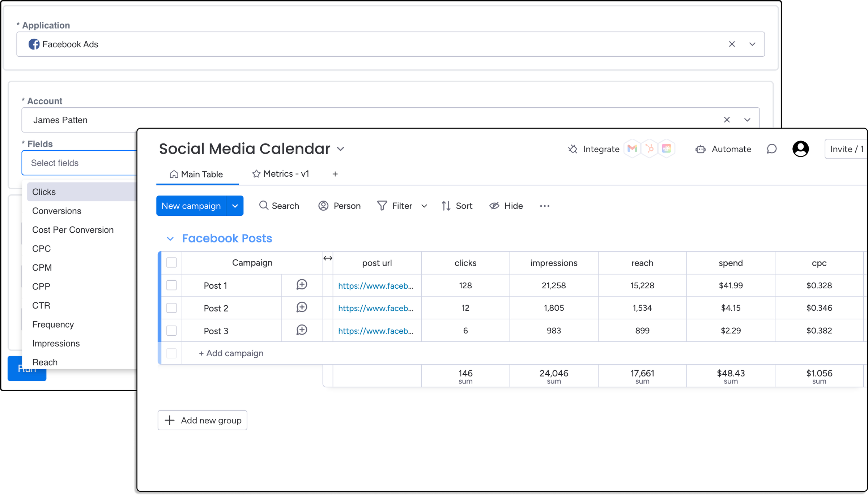Open the Social Media Calendar title dropdown

[x=340, y=149]
